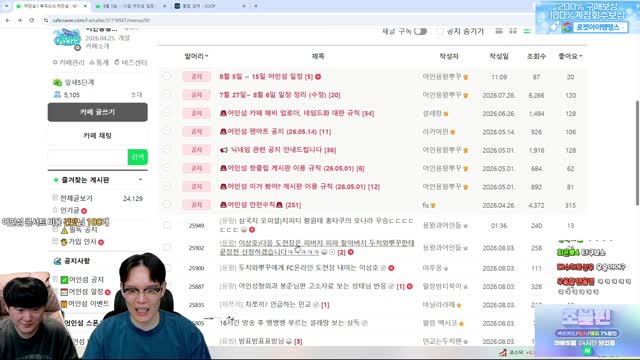Viewport: 640px width, 360px height.
Task: Switch to the 8월 5일 일정 tab
Action: [x=130, y=6]
